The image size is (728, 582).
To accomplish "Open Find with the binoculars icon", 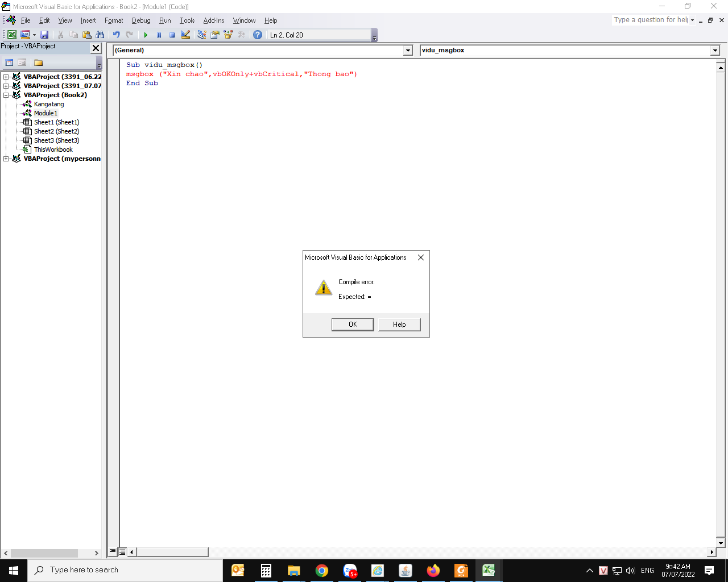I will (x=100, y=35).
